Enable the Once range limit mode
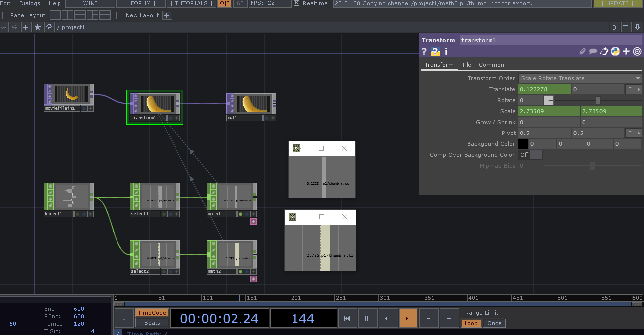644x335 pixels. [494, 323]
